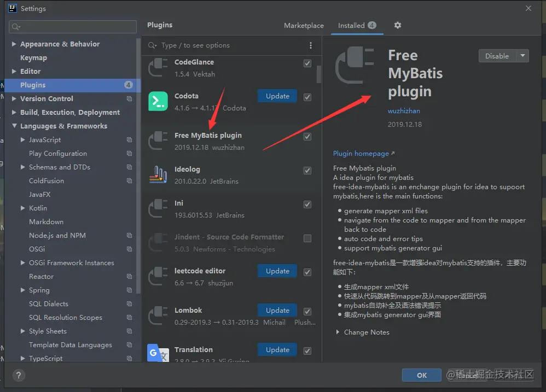Click Update button for Translation

click(x=277, y=349)
